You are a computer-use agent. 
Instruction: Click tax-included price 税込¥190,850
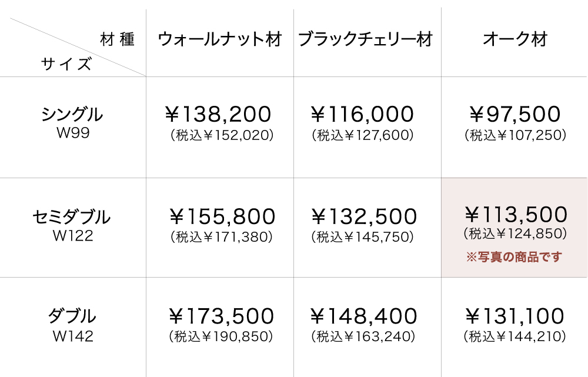pyautogui.click(x=221, y=337)
